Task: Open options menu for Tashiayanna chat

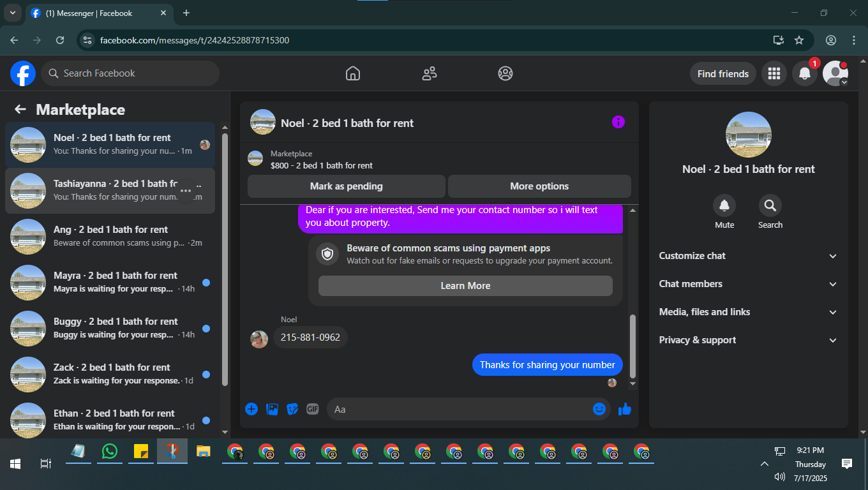Action: (x=186, y=190)
